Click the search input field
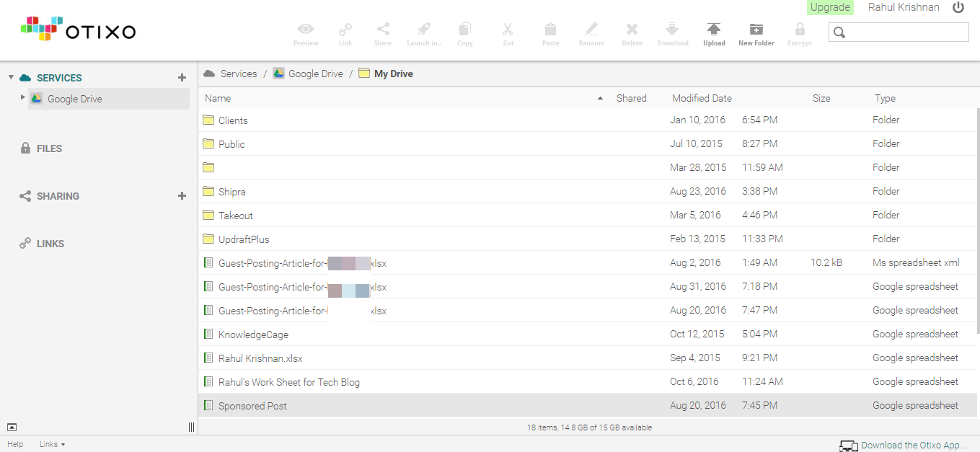Screen dimensions: 980x452 [899, 32]
